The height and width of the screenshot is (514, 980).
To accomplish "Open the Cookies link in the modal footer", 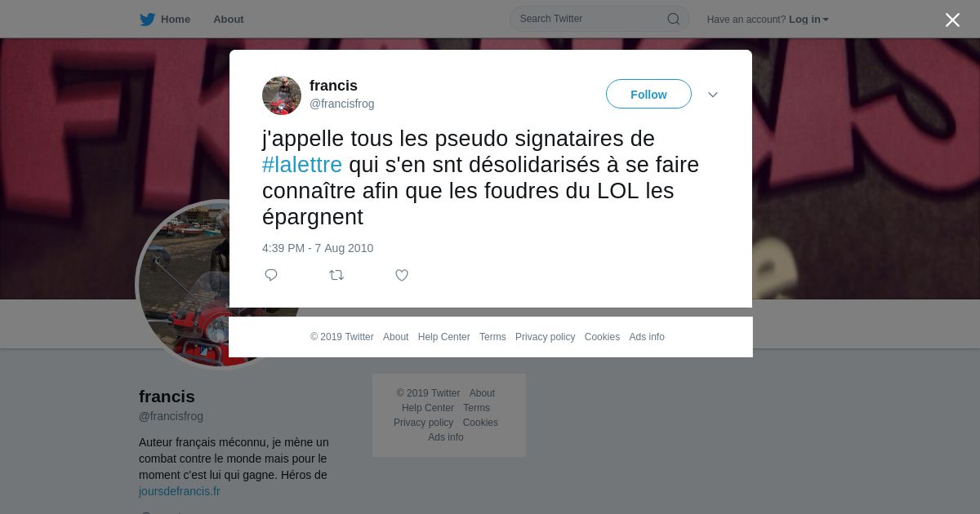I will 602,337.
